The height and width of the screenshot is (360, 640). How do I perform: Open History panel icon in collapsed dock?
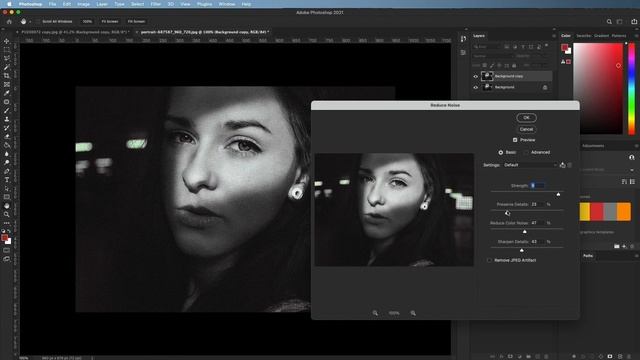coord(463,39)
